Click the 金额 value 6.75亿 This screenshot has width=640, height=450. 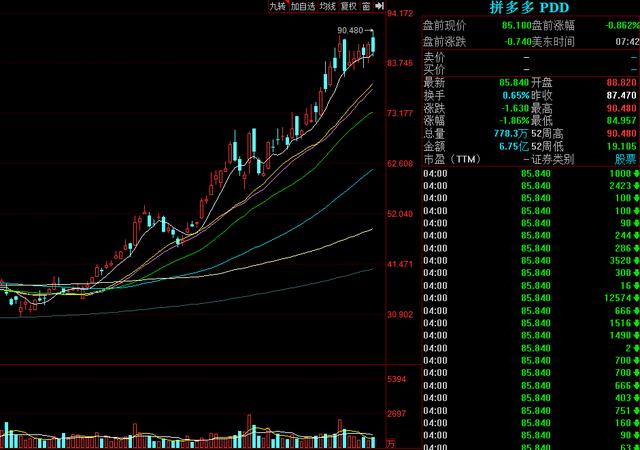[x=513, y=146]
